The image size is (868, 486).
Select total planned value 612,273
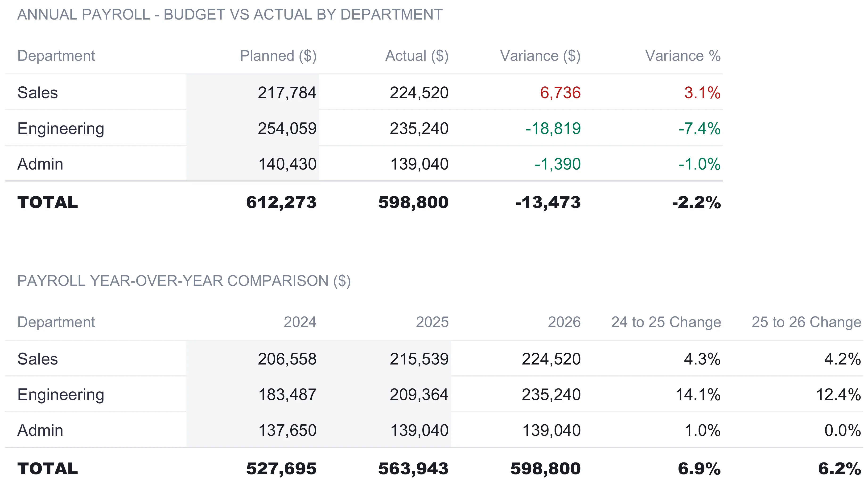coord(281,202)
